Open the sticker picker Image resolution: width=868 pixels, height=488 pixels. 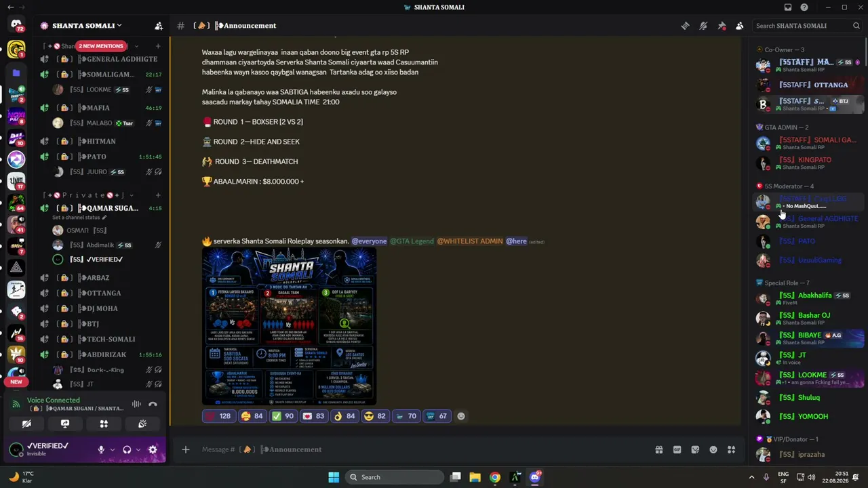pos(695,449)
